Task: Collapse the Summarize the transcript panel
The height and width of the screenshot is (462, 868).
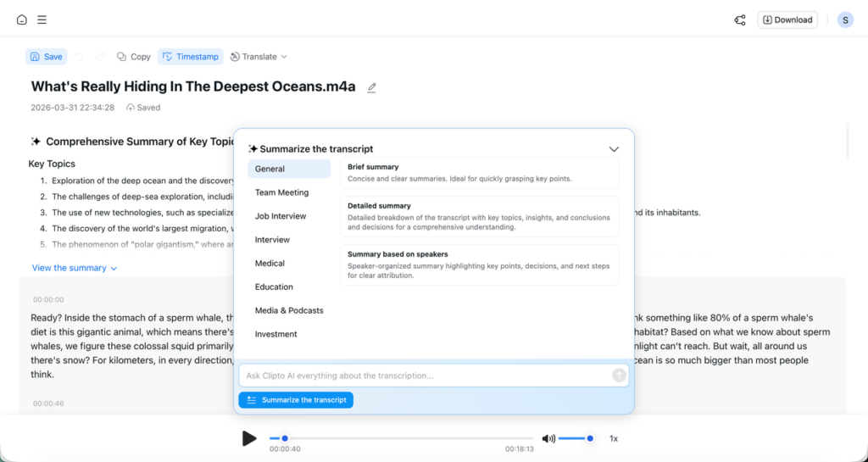Action: click(614, 149)
